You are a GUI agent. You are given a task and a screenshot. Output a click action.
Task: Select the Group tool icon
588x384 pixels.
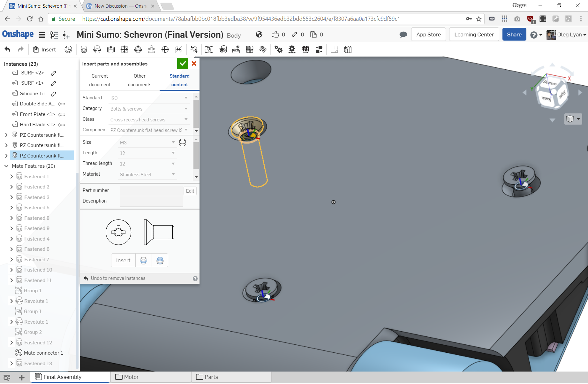[209, 50]
